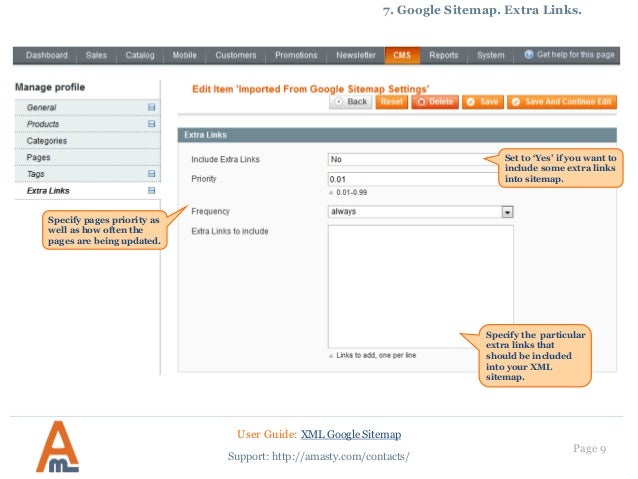Image resolution: width=638 pixels, height=479 pixels.
Task: Click the Priority input field
Action: (413, 179)
